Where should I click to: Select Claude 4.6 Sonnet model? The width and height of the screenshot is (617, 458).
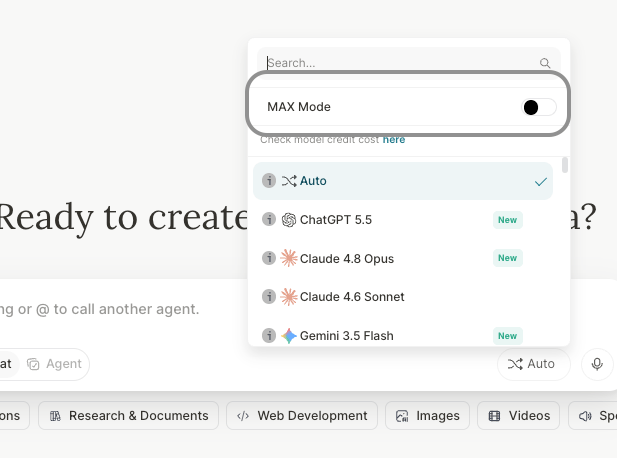pyautogui.click(x=403, y=297)
